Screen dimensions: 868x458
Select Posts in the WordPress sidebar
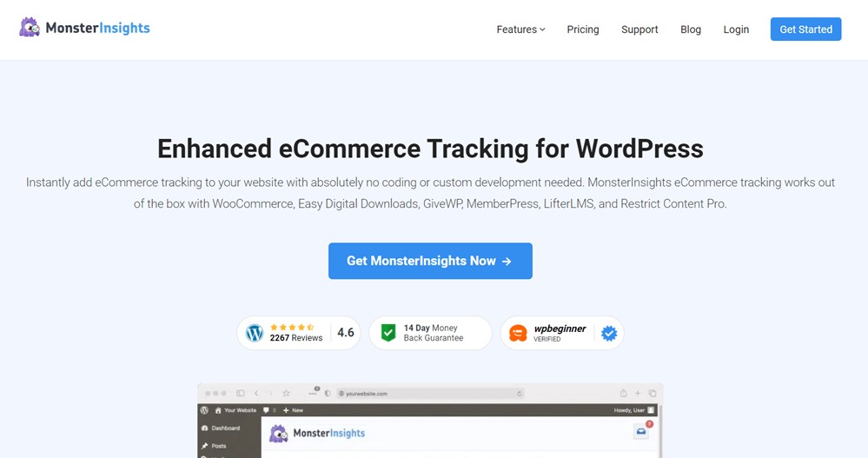[x=218, y=446]
